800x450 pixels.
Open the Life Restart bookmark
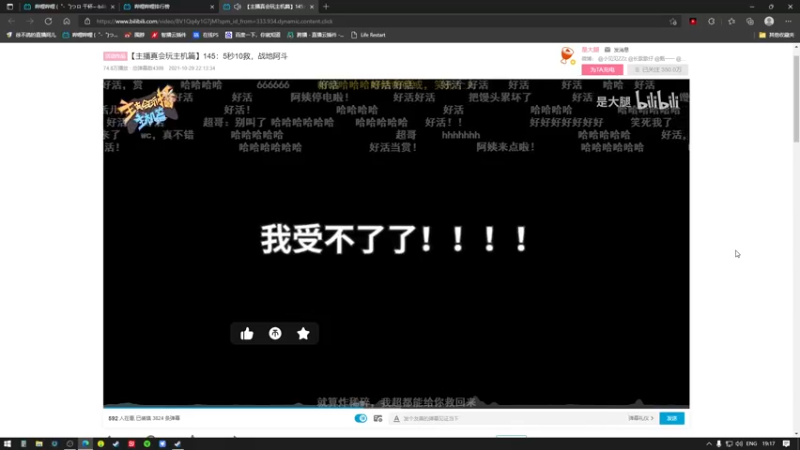[x=368, y=35]
